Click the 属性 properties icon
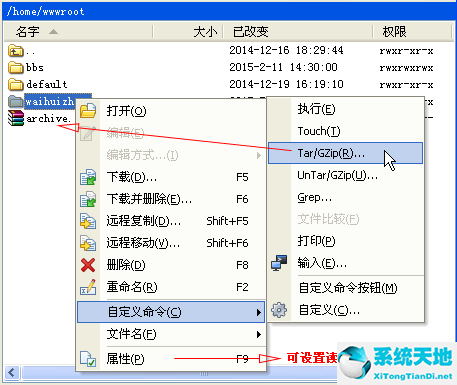The height and width of the screenshot is (385, 457). pos(88,359)
